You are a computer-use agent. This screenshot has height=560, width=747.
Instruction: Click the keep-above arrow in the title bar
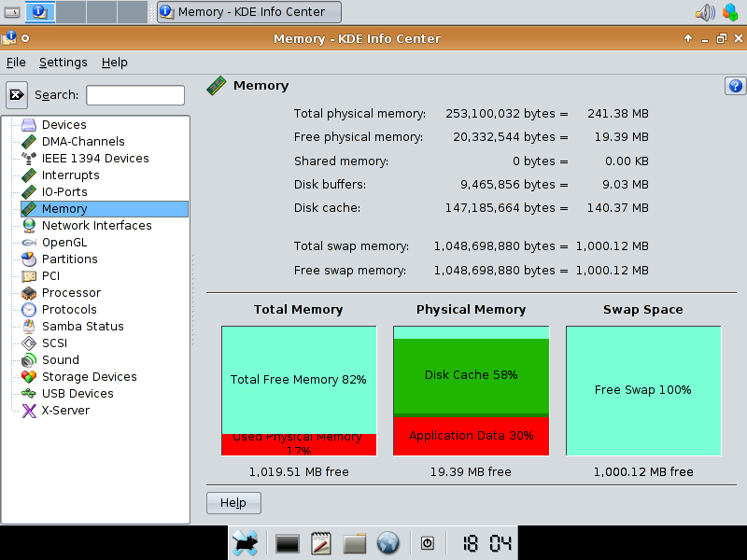pyautogui.click(x=688, y=38)
